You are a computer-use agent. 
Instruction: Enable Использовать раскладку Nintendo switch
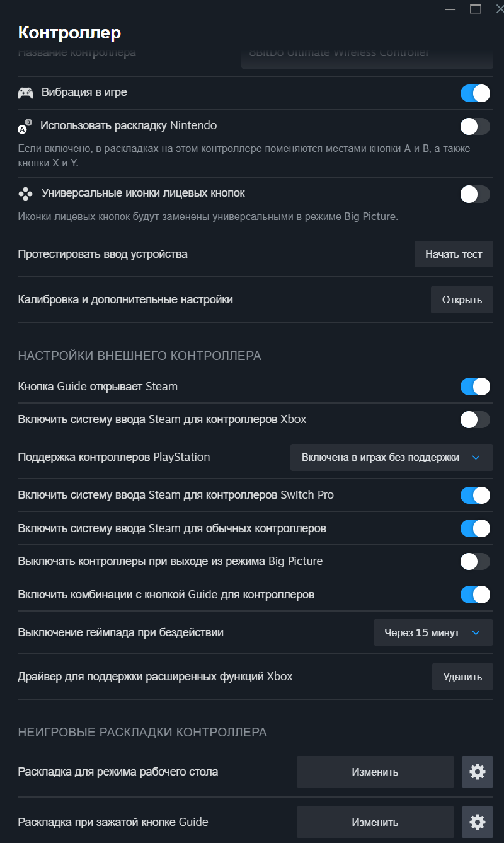(475, 126)
